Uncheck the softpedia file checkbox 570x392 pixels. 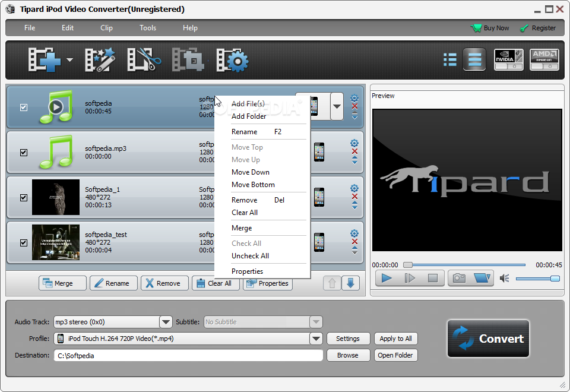pos(24,108)
